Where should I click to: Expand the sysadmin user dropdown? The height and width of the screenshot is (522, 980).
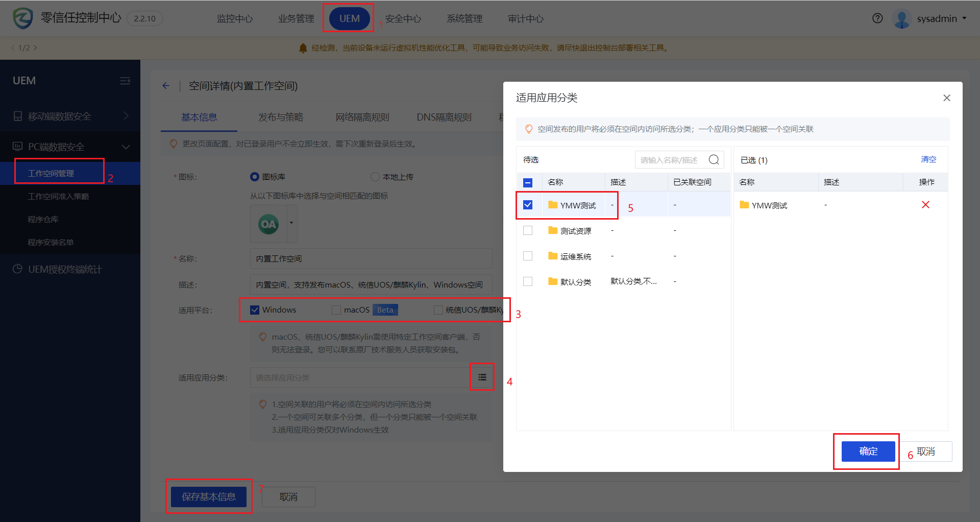click(964, 18)
